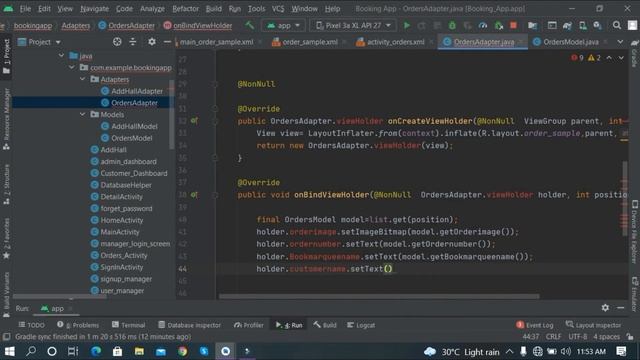Open Project Structure folder icon in toolbar
640x360 pixels.
tap(532, 25)
